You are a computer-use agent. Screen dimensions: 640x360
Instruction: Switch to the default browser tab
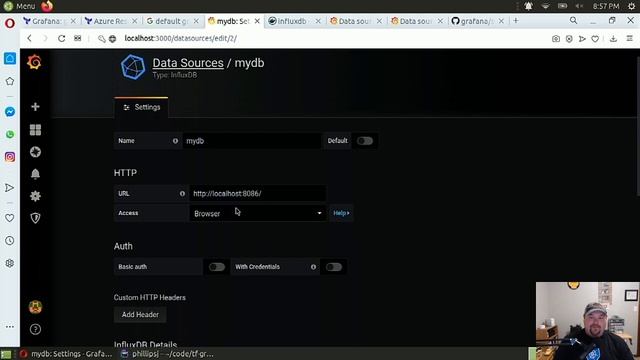[172, 21]
